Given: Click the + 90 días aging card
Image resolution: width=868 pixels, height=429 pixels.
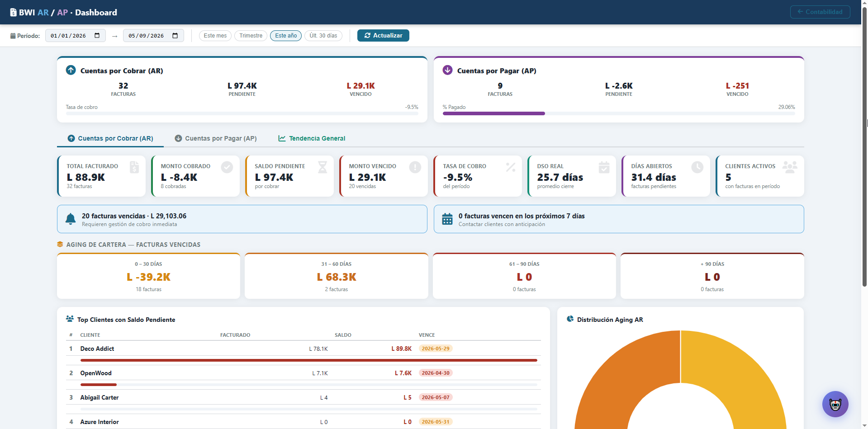Looking at the screenshot, I should click(x=712, y=276).
